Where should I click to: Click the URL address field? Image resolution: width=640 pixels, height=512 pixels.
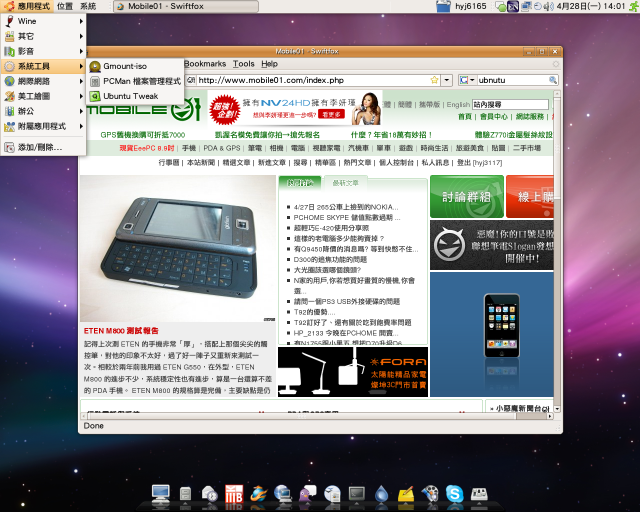pos(312,80)
